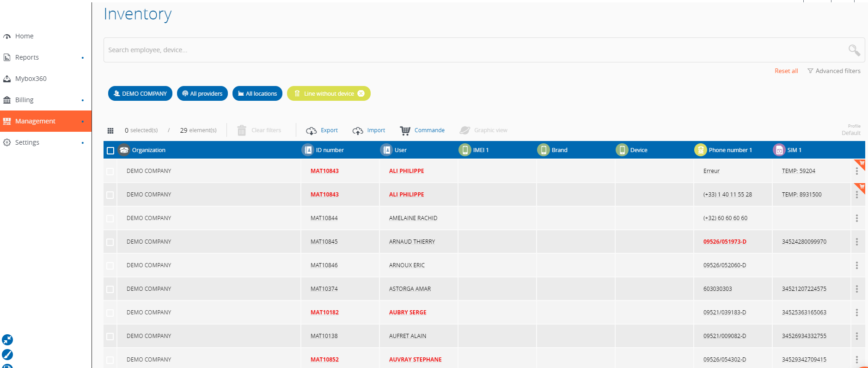This screenshot has width=868, height=368.
Task: Click the Import cloud icon
Action: click(x=358, y=131)
